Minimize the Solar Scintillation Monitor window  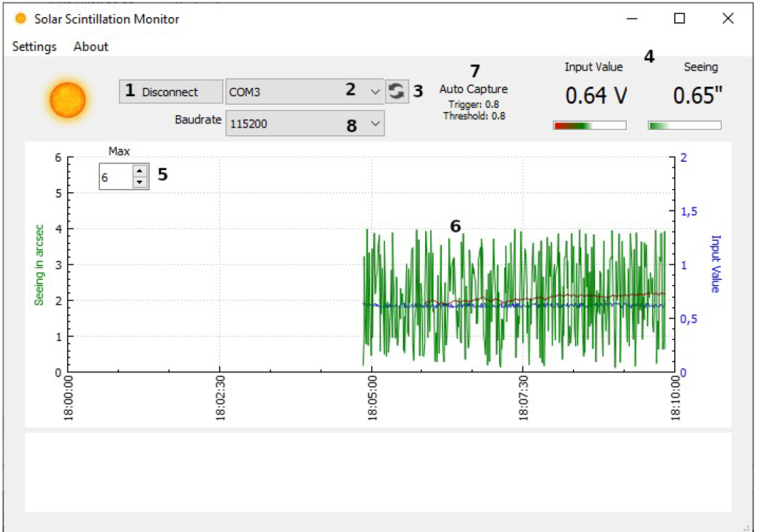pyautogui.click(x=632, y=19)
